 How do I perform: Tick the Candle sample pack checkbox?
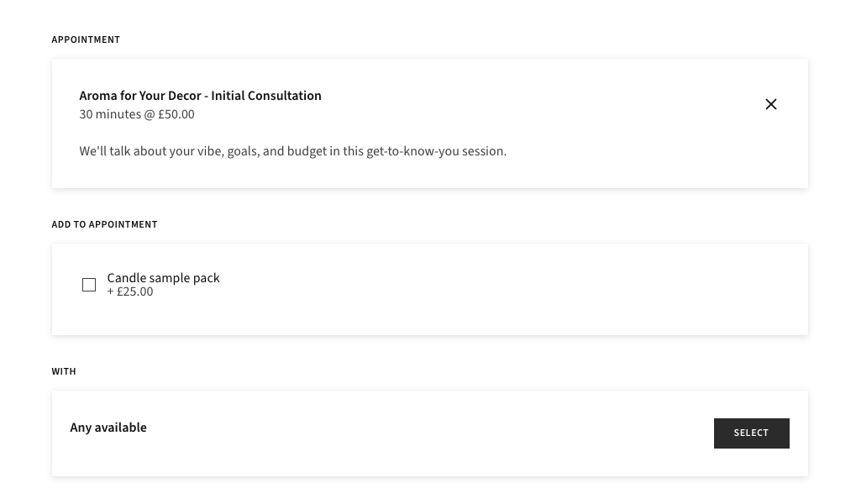(89, 285)
